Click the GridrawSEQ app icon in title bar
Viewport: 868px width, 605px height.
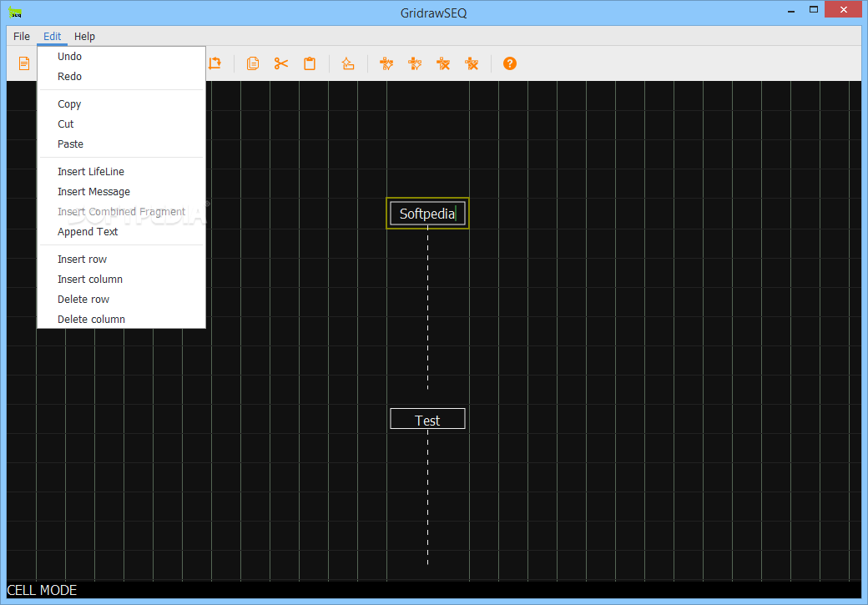[16, 13]
